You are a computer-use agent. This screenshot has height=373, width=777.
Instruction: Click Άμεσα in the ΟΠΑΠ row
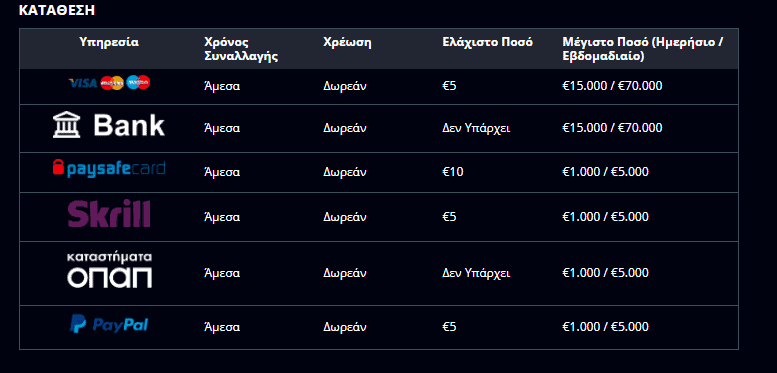coord(222,273)
